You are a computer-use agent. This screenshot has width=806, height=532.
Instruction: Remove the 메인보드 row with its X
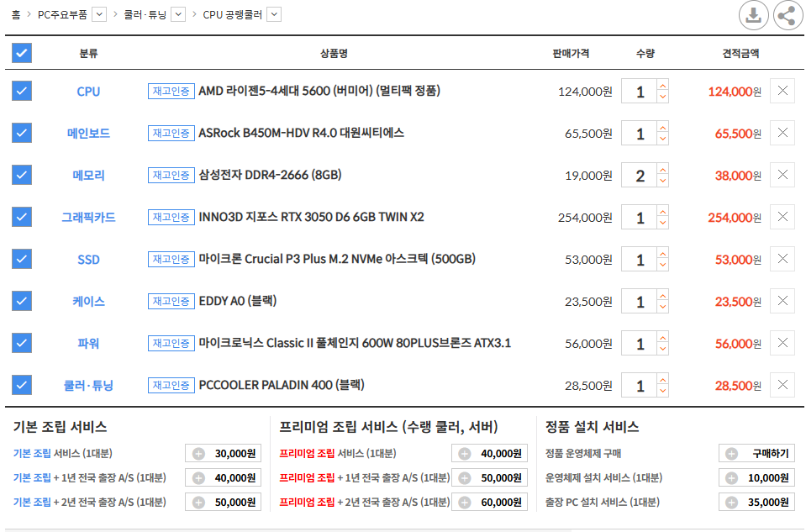click(782, 133)
